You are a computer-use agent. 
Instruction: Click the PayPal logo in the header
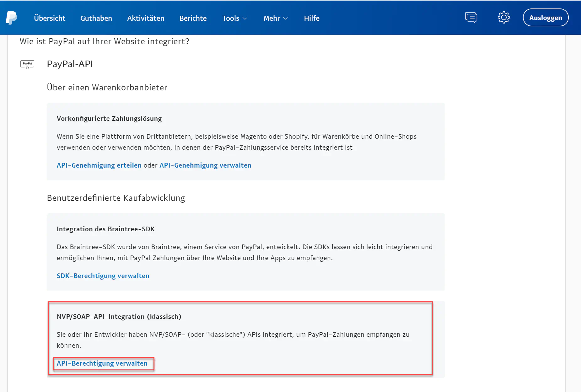(11, 18)
